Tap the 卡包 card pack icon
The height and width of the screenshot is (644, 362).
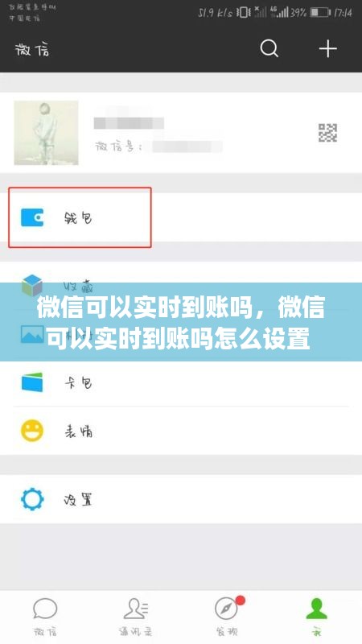point(32,382)
